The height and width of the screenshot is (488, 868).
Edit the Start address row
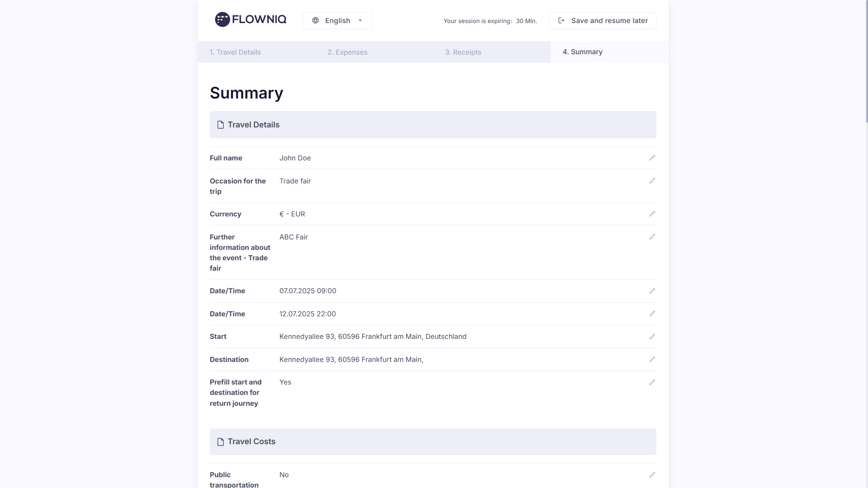(x=652, y=337)
